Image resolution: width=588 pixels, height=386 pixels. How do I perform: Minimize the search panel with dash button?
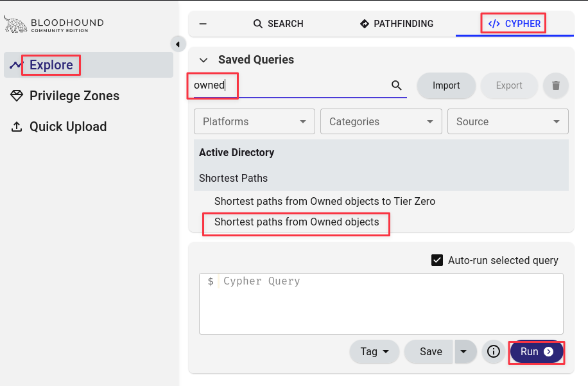click(203, 24)
